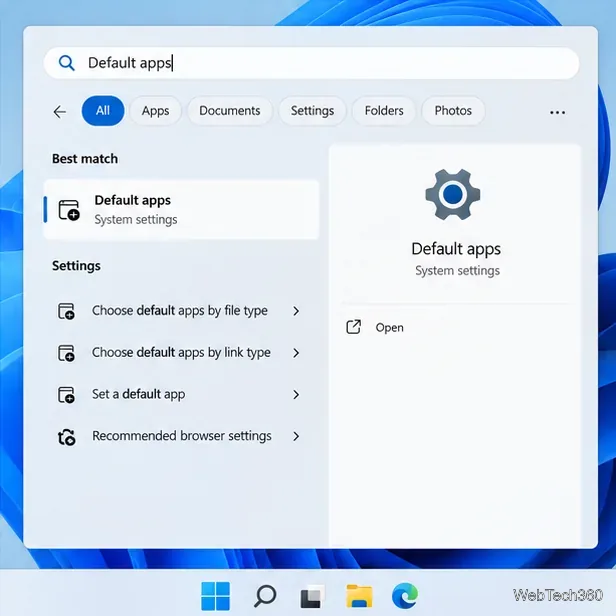Image resolution: width=616 pixels, height=616 pixels.
Task: Select Choose default apps by link type
Action: 181,353
